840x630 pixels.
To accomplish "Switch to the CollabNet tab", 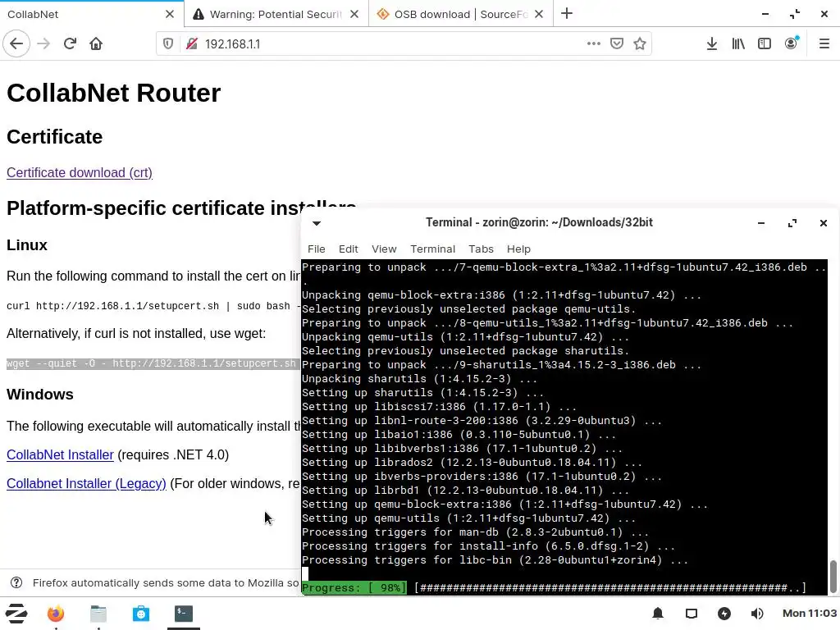I will tap(92, 14).
